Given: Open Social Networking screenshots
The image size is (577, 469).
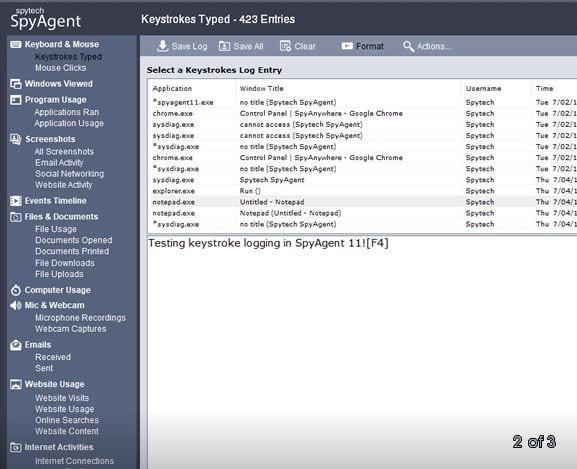Looking at the screenshot, I should 69,174.
